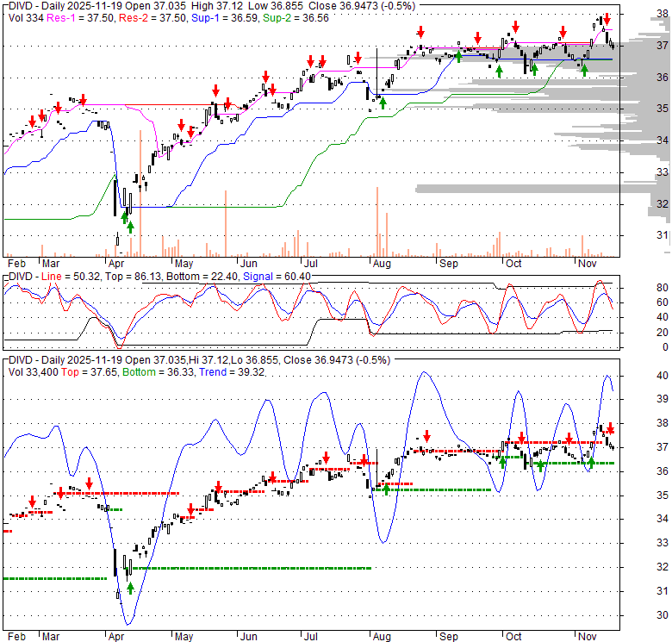Click the 80 level on the oscillator axis
This screenshot has height=642, width=672.
638,288
